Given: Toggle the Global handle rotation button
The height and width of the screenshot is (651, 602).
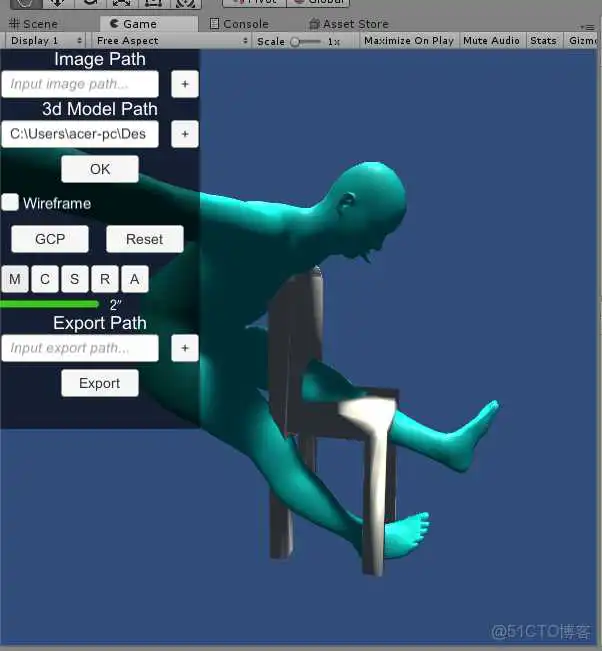Looking at the screenshot, I should click(318, 2).
